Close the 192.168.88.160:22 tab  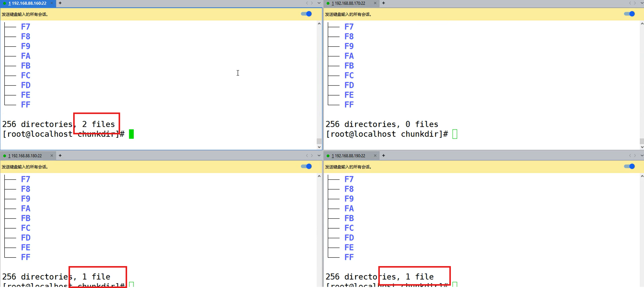[x=52, y=3]
